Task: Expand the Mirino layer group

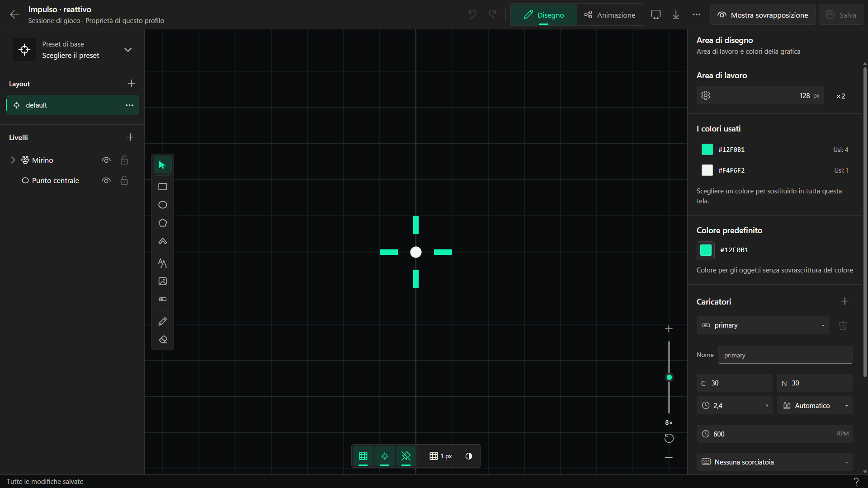Action: tap(13, 160)
